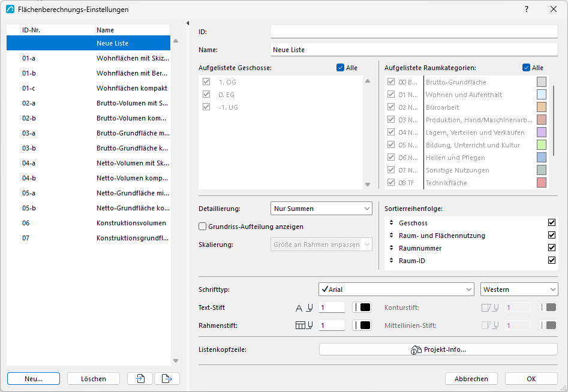Click the OK button

point(531,379)
